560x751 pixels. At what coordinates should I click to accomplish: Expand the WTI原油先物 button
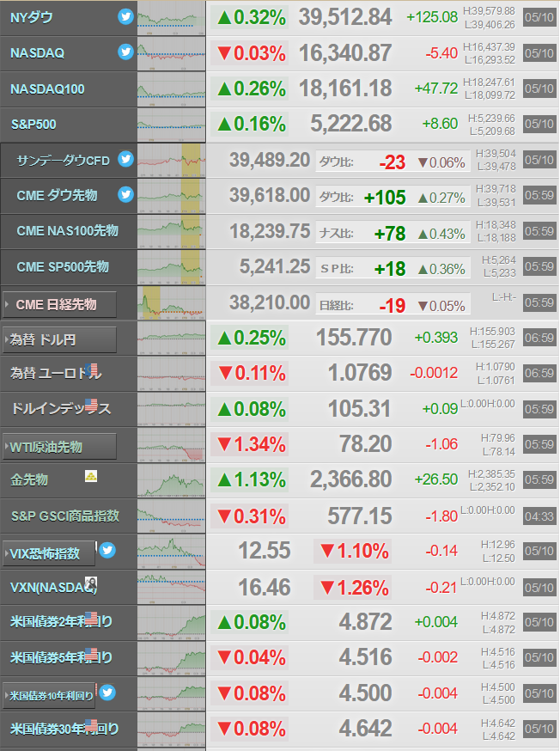[x=60, y=446]
